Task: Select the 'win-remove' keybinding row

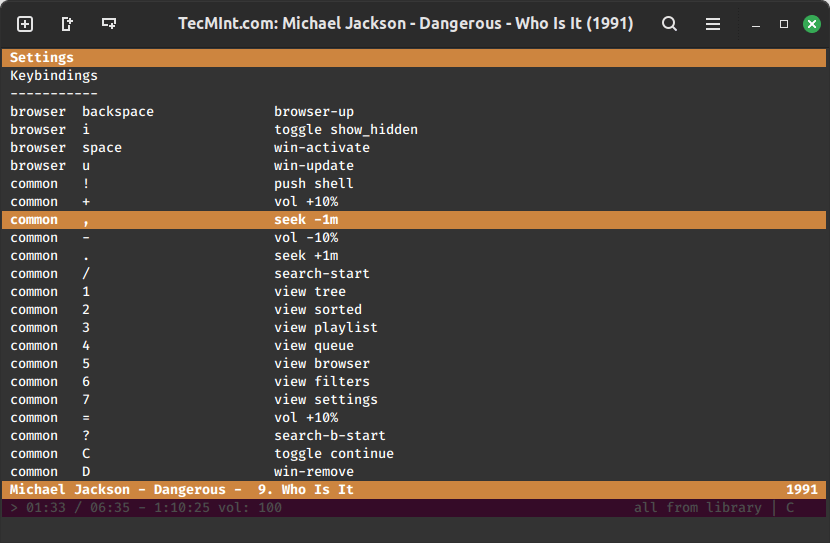Action: click(x=414, y=472)
